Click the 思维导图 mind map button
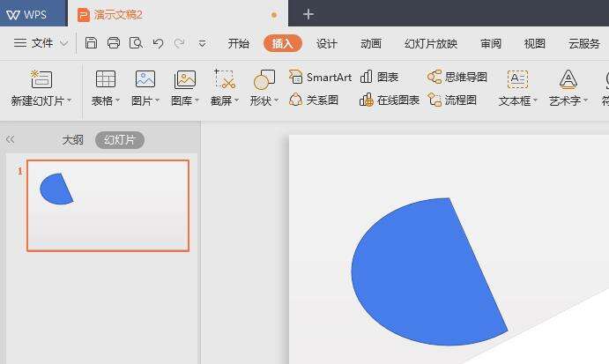Screen dimensions: 609x364 457,77
